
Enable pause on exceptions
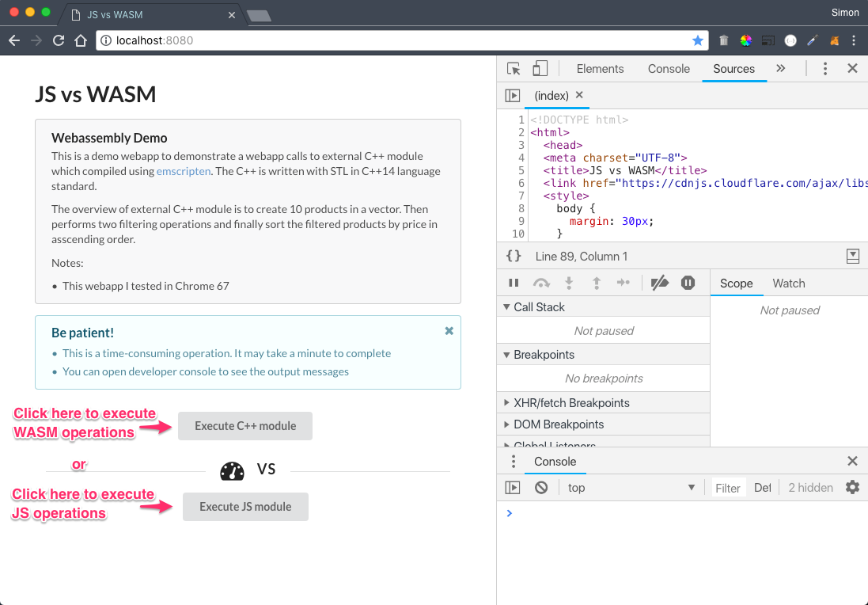pos(688,283)
